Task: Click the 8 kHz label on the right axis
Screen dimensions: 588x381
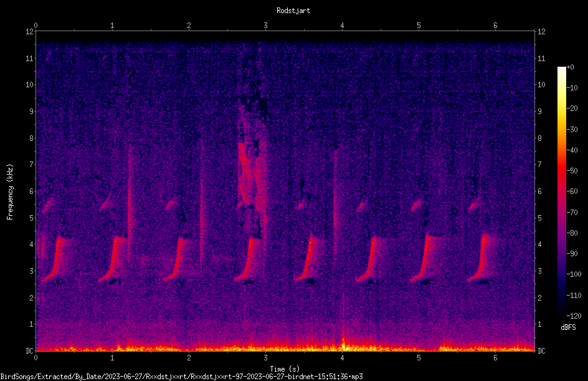Action: coord(539,138)
